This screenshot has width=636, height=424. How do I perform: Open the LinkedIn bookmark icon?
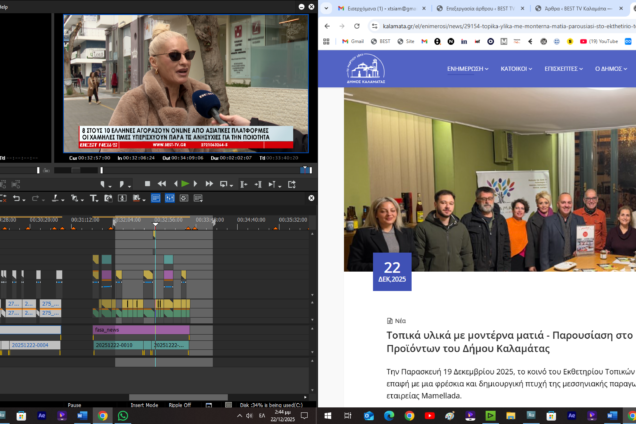point(464,42)
